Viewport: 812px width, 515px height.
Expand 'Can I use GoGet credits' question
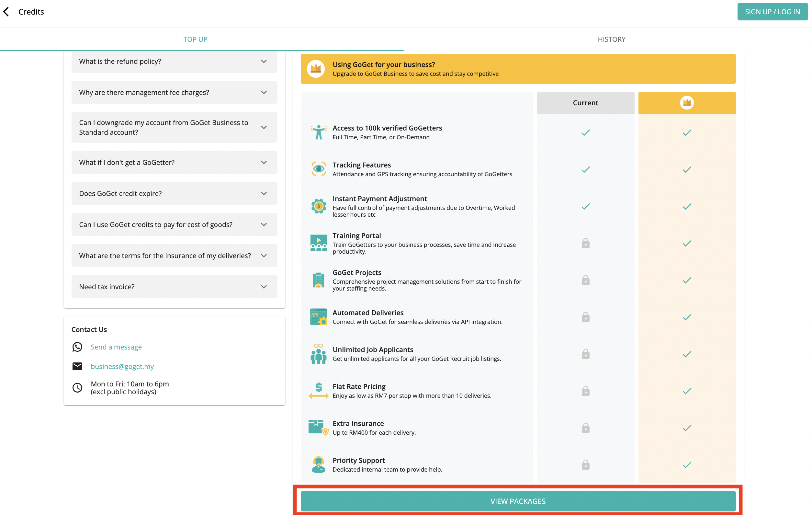pos(174,224)
